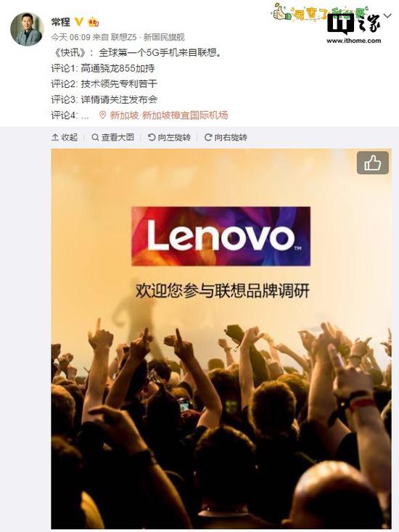Rotate image right with 向右旋转
The width and height of the screenshot is (399, 532).
tap(226, 137)
